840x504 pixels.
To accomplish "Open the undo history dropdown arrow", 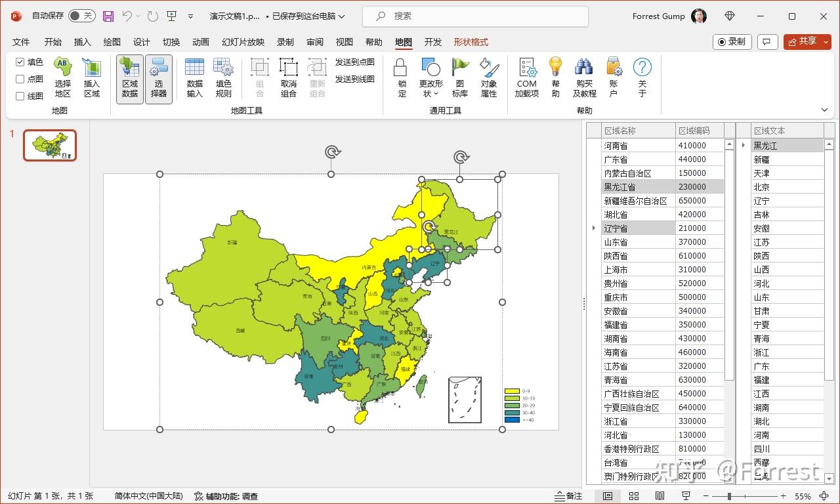I will tap(137, 16).
